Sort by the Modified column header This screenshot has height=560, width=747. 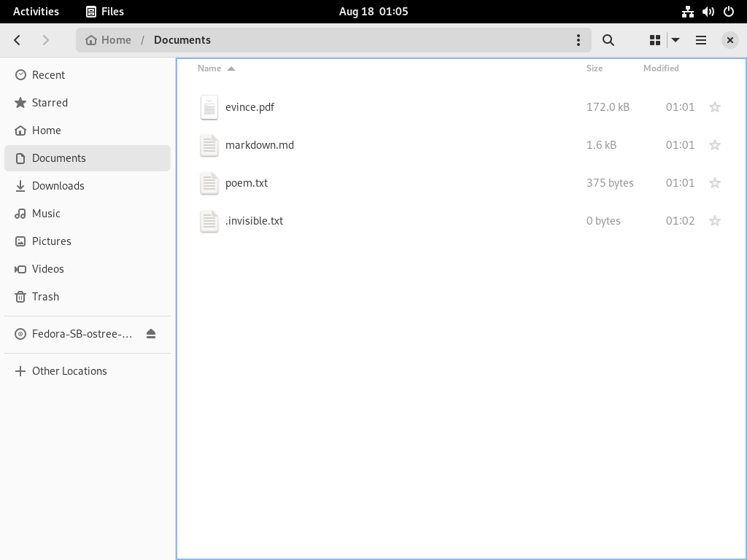click(x=661, y=68)
